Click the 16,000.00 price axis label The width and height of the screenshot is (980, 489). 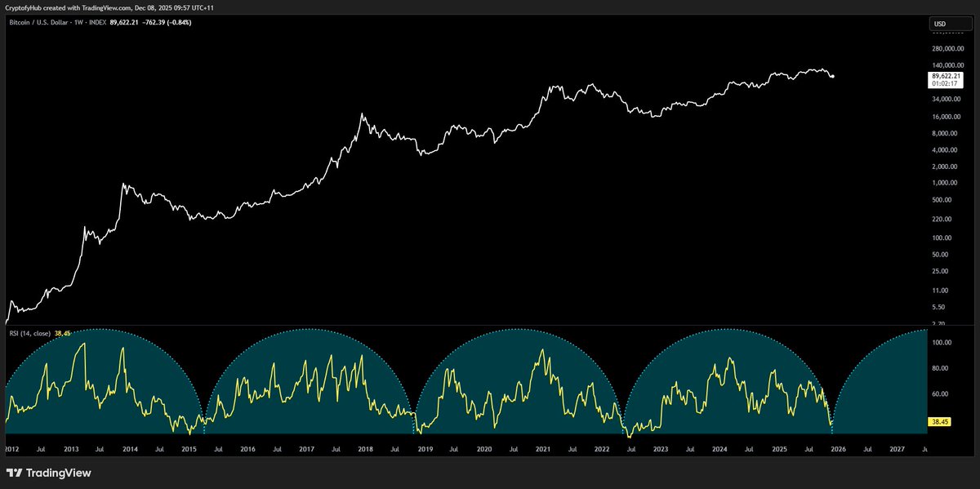coord(946,116)
